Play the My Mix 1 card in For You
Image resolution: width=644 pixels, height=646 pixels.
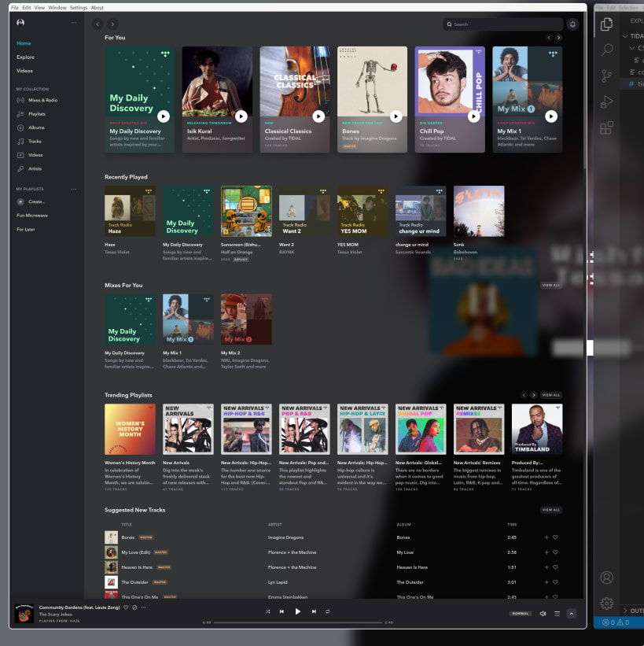(551, 116)
